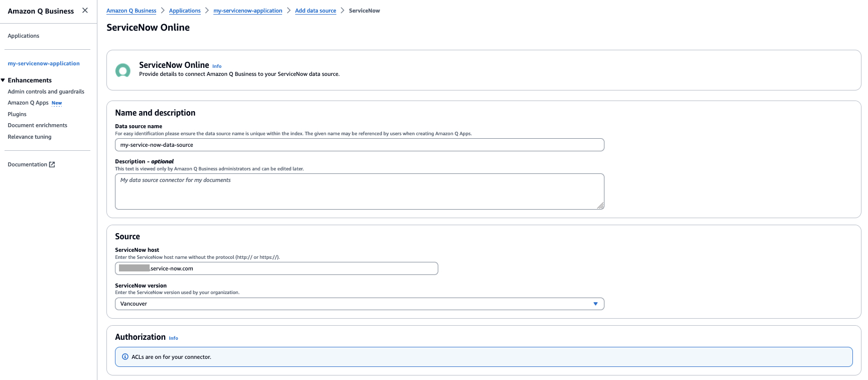Click the ServiceNow Online page heading
This screenshot has height=380, width=868.
tap(148, 28)
